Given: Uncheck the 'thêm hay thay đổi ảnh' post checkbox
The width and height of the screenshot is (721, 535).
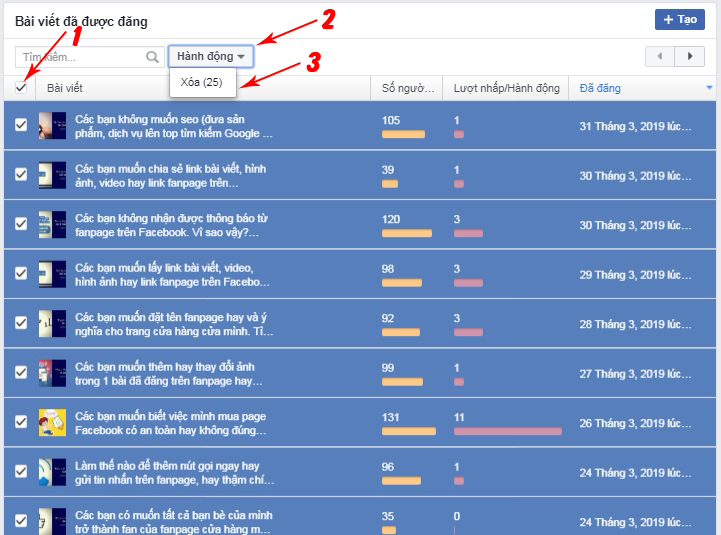Looking at the screenshot, I should tap(21, 372).
